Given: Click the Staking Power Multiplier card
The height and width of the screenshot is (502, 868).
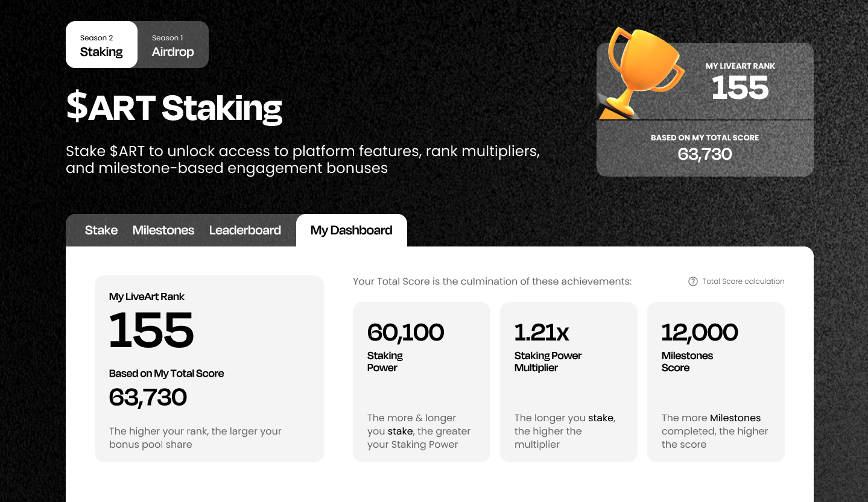Looking at the screenshot, I should 569,382.
